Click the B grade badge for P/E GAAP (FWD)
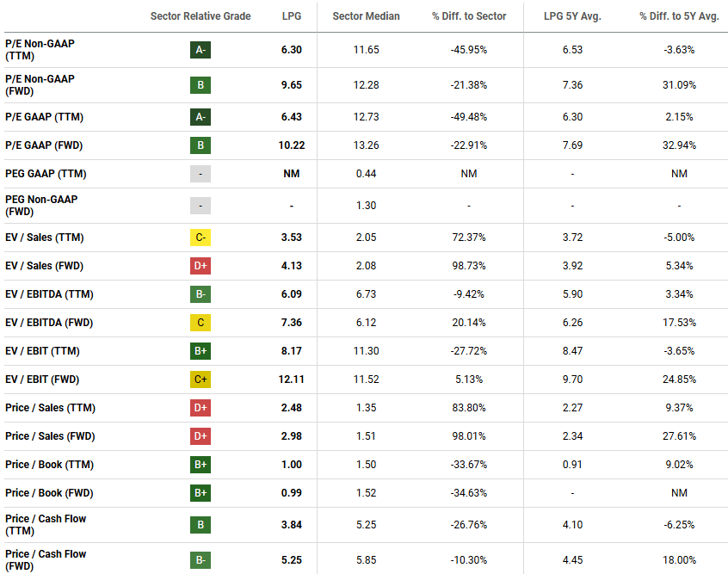 tap(201, 145)
